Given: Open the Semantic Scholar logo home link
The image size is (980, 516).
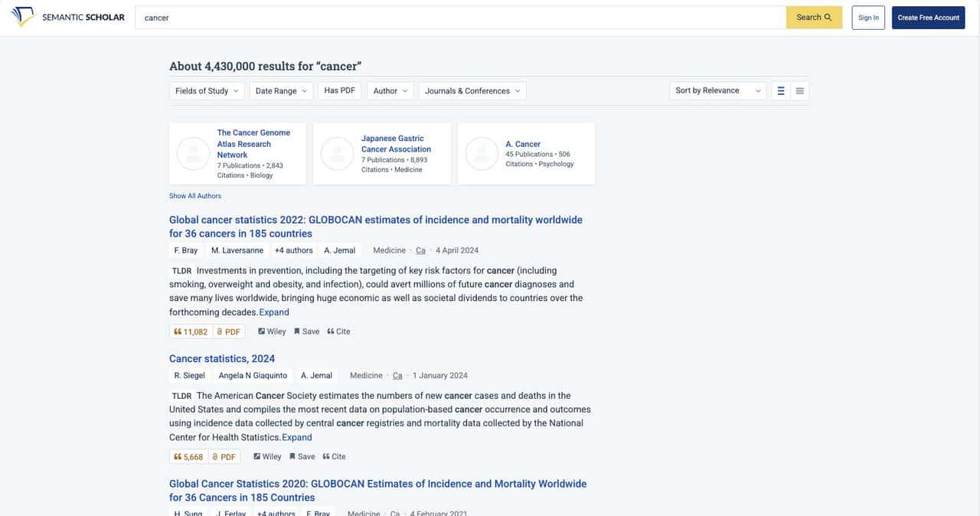Looking at the screenshot, I should point(67,17).
